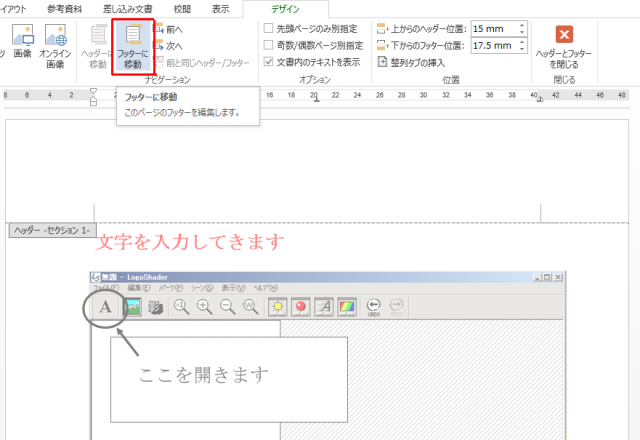Uncheck 文書内のテキストを表示 checkbox
The image size is (640, 440).
268,61
